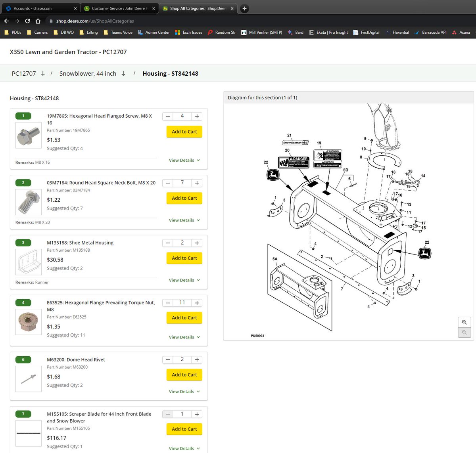This screenshot has height=453, width=476.
Task: Open the Flexential bookmark
Action: 397,32
